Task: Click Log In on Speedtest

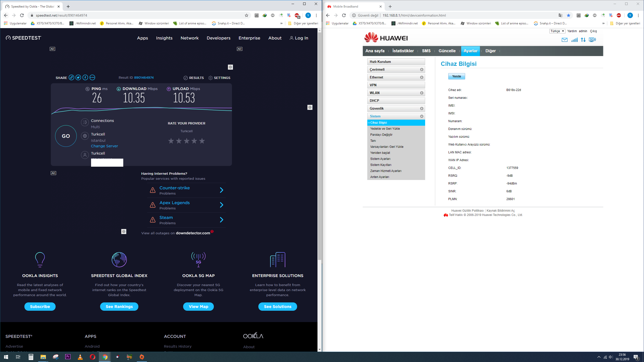Action: (299, 38)
